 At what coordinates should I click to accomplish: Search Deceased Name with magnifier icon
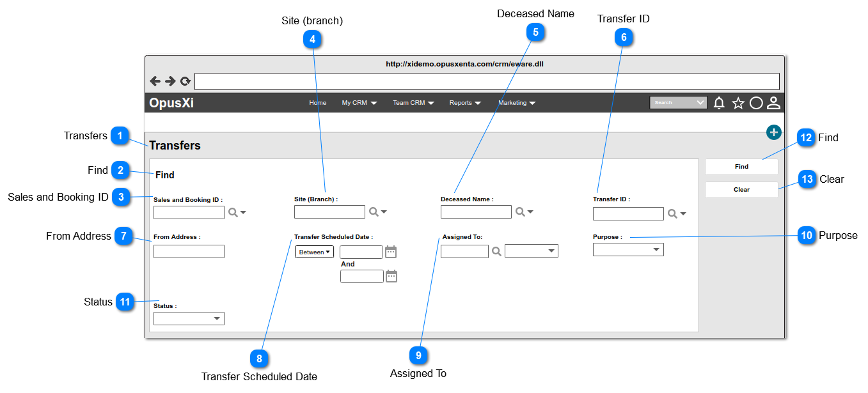[521, 212]
